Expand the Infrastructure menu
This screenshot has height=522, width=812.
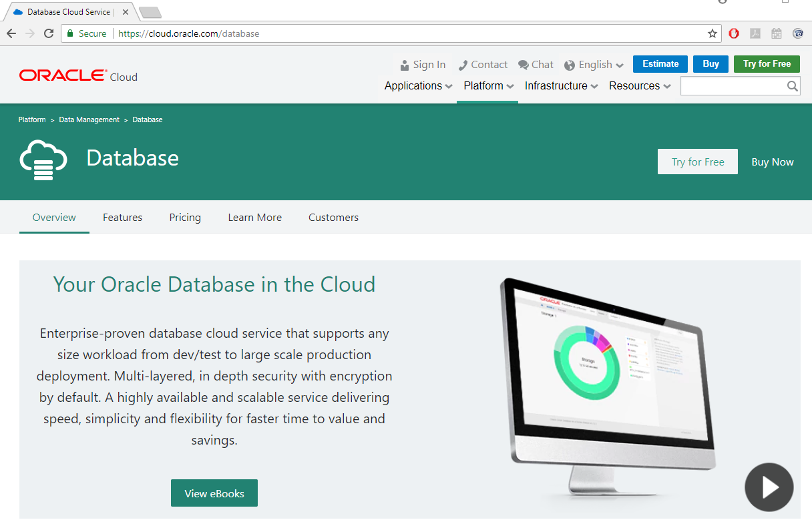pos(562,85)
